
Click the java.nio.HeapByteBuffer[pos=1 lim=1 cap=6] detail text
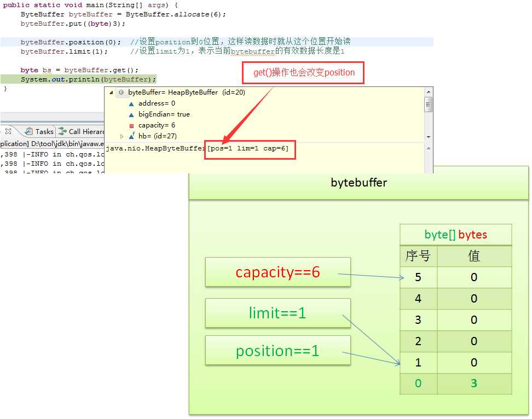pyautogui.click(x=197, y=148)
